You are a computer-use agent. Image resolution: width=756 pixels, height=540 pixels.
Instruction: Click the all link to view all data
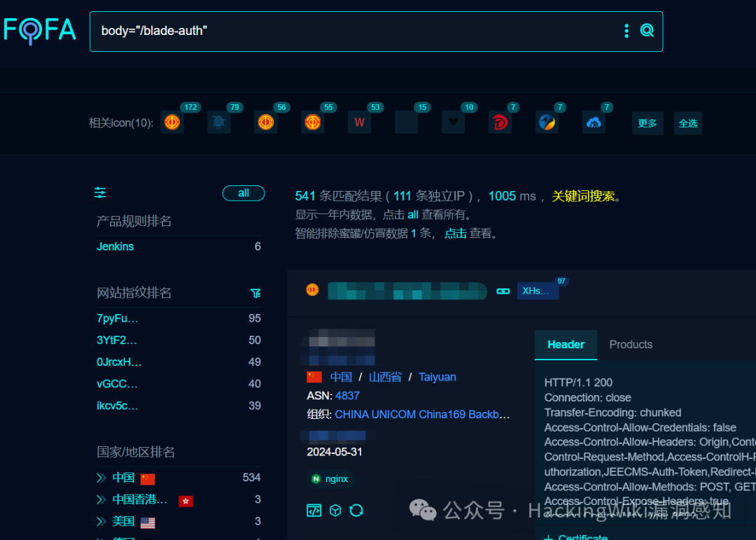pyautogui.click(x=413, y=215)
